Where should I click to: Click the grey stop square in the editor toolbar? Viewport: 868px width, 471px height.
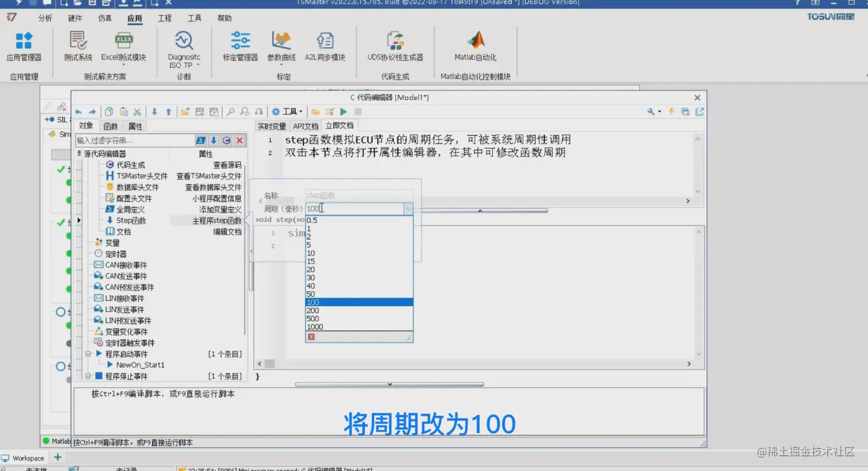358,112
